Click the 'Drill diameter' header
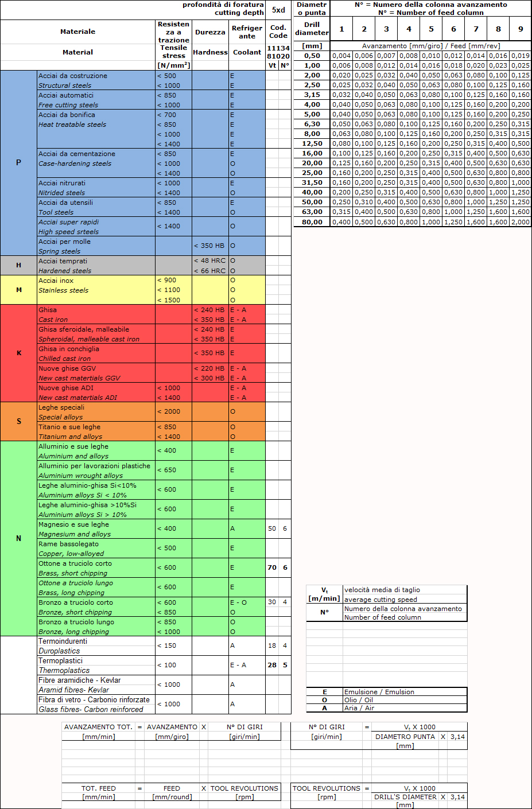532x809 pixels. coord(312,29)
